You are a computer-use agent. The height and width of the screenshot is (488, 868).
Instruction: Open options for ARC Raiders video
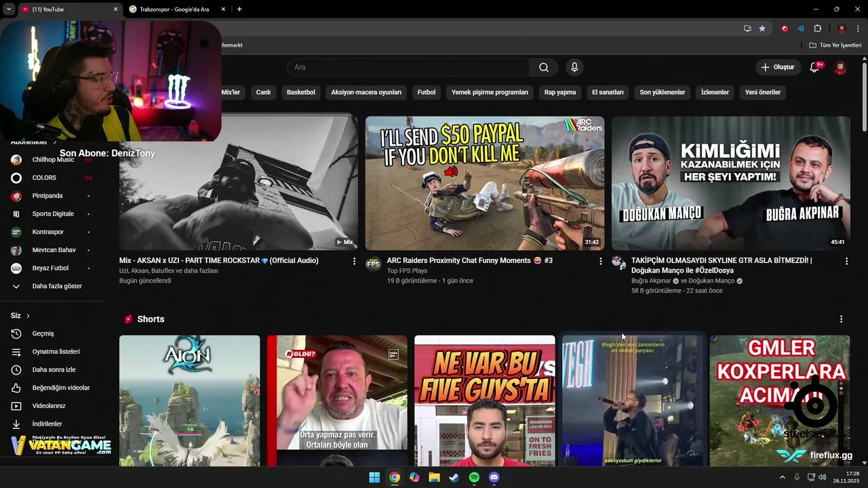coord(600,261)
